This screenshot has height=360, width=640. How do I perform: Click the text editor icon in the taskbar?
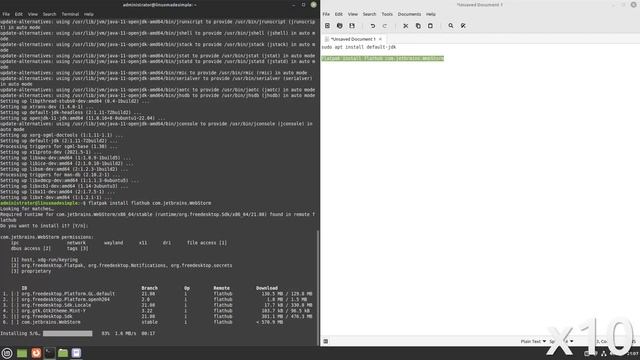point(76,353)
